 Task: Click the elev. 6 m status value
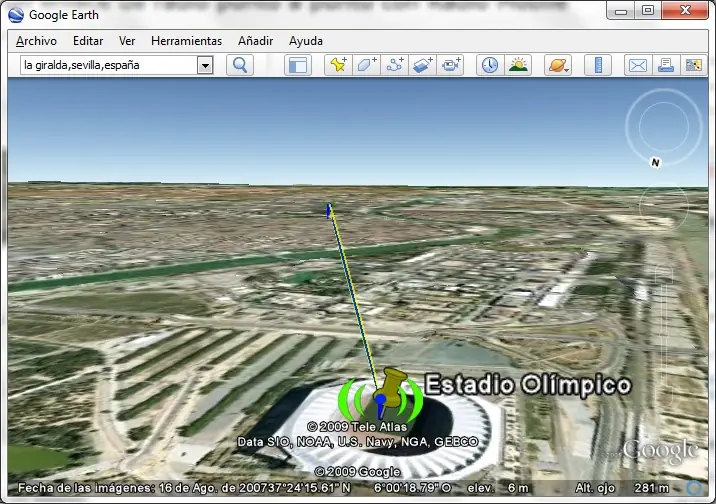(x=498, y=488)
